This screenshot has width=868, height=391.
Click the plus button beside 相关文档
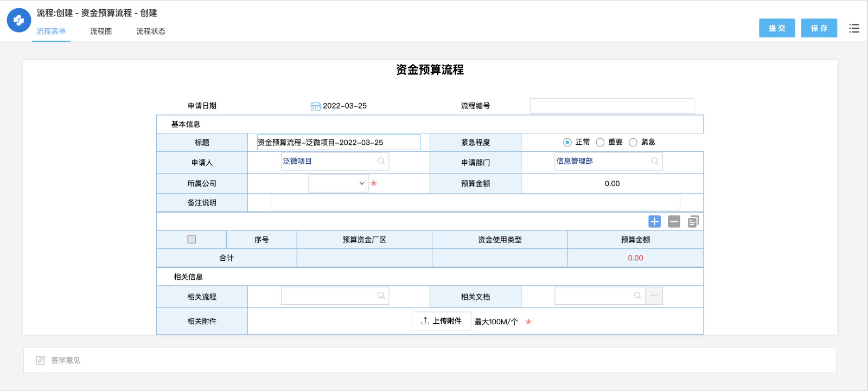click(x=654, y=296)
